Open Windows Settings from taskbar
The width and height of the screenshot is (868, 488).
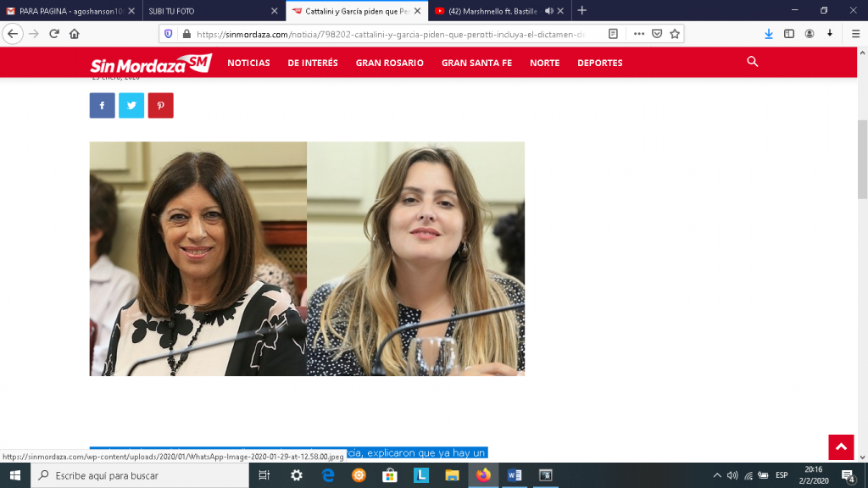(297, 475)
